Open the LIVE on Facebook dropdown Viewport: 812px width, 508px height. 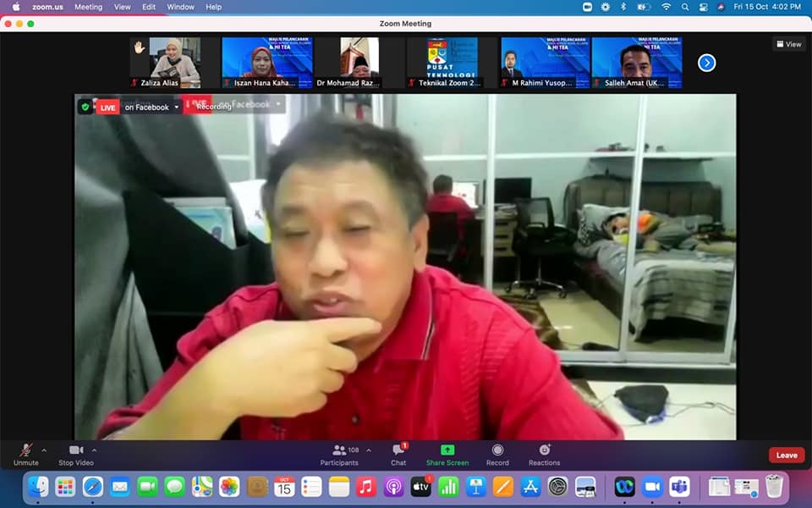point(177,108)
